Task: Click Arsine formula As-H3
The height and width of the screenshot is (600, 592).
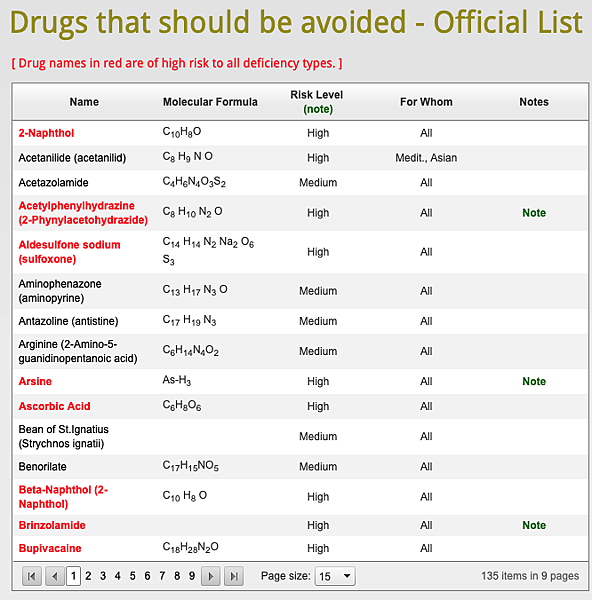Action: pyautogui.click(x=177, y=380)
